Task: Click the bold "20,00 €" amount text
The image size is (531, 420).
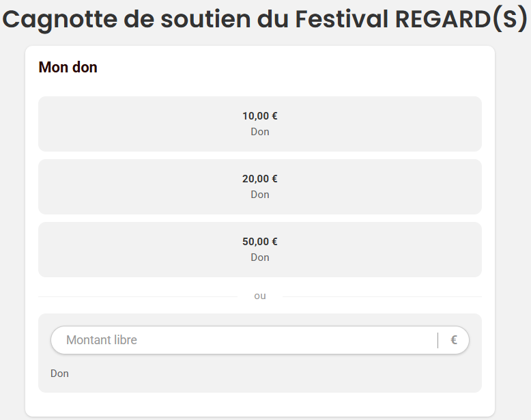Action: (x=260, y=179)
